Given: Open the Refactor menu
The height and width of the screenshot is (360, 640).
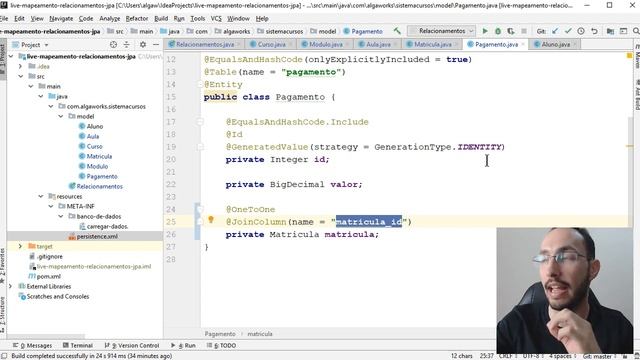Looking at the screenshot, I should 137,19.
